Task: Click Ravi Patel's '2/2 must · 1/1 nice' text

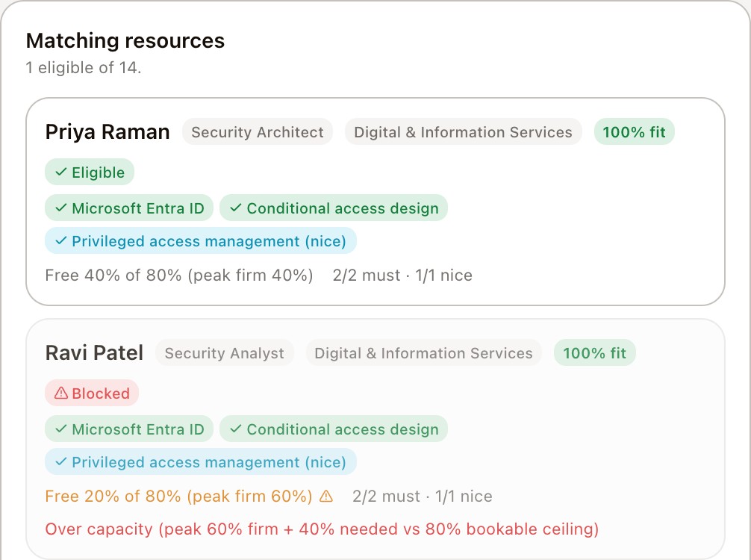Action: (423, 497)
